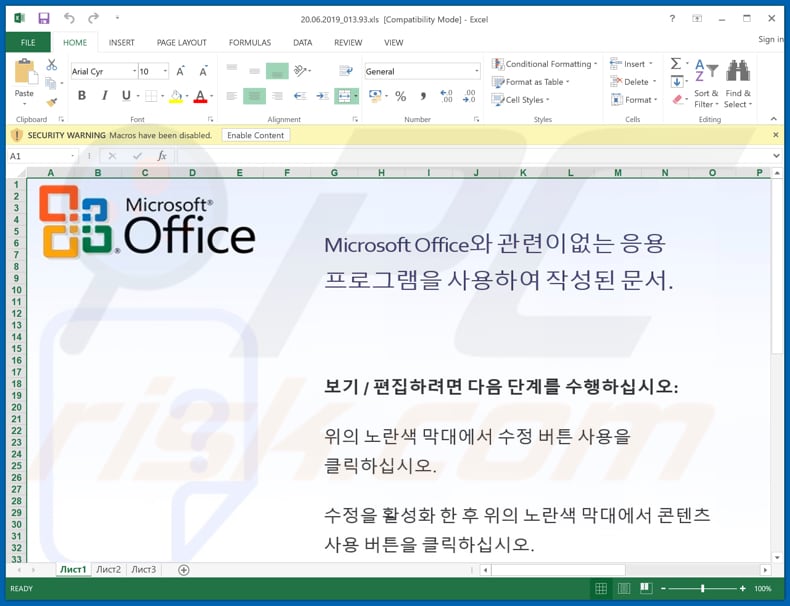
Task: Click the Paste clipboard icon
Action: (24, 71)
